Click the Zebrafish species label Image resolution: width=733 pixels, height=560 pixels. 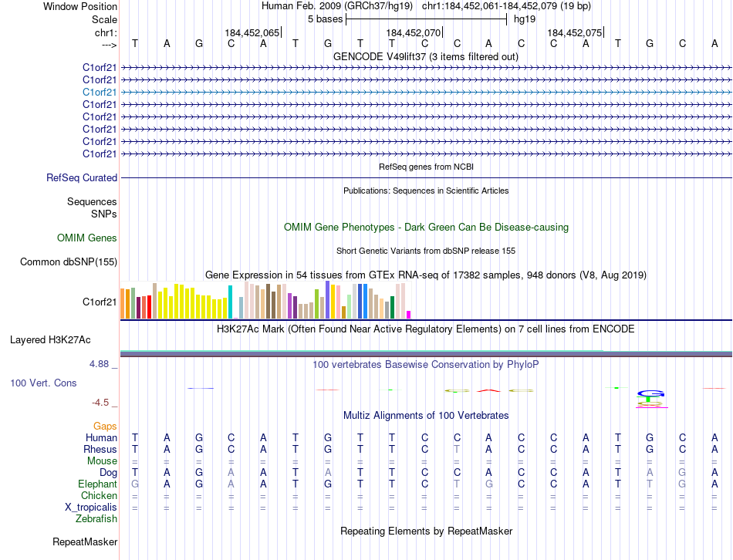click(96, 518)
